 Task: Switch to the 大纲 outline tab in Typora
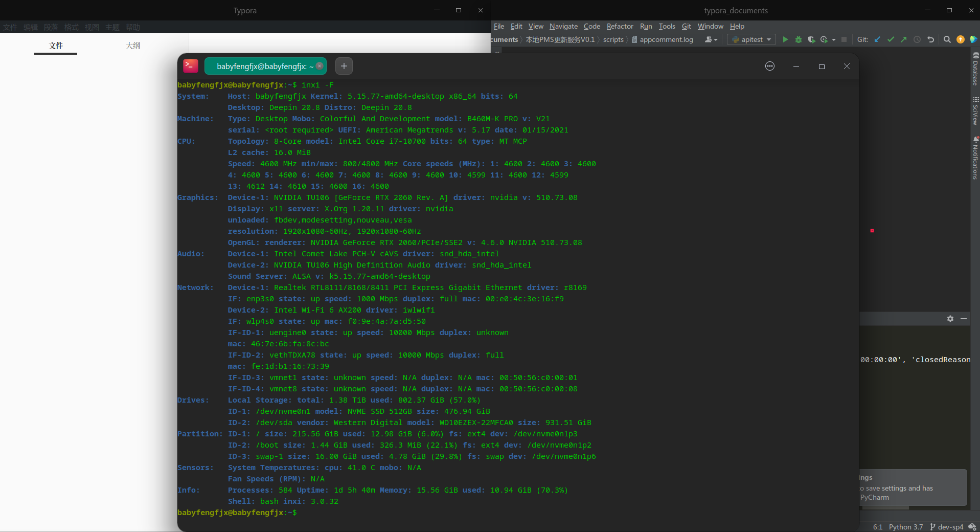(x=133, y=46)
